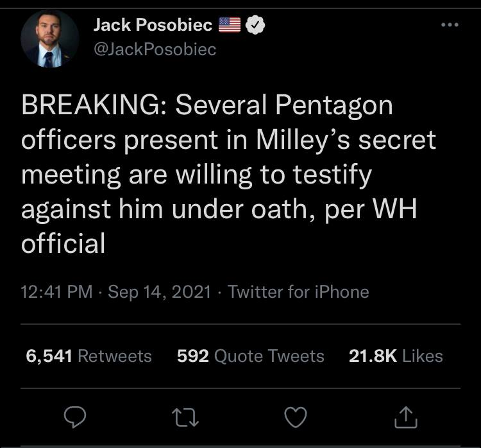Like the tweet with the heart icon
The width and height of the screenshot is (481, 448).
[294, 418]
